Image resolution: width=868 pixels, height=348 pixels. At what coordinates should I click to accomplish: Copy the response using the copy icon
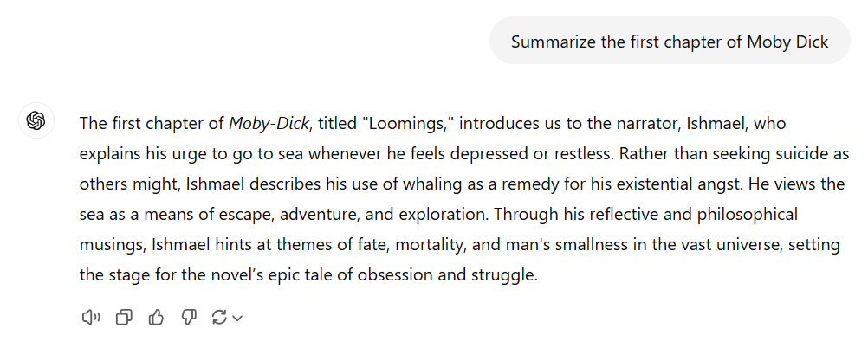pos(124,318)
